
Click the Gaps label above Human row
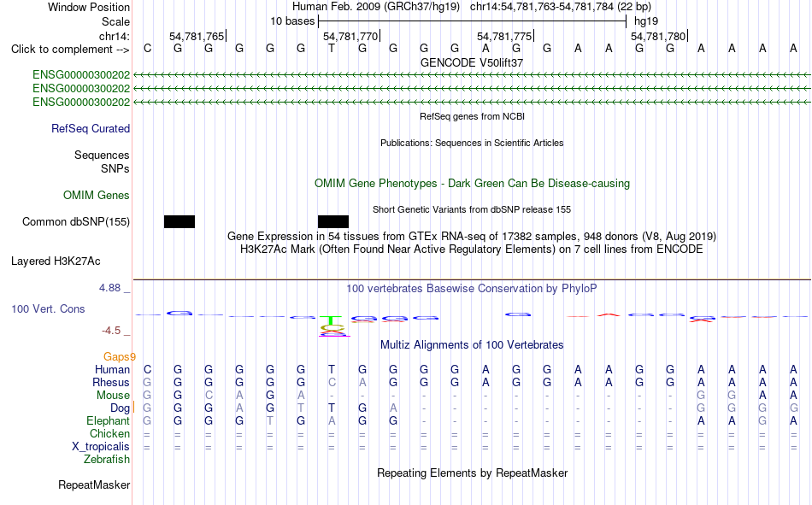coord(119,356)
